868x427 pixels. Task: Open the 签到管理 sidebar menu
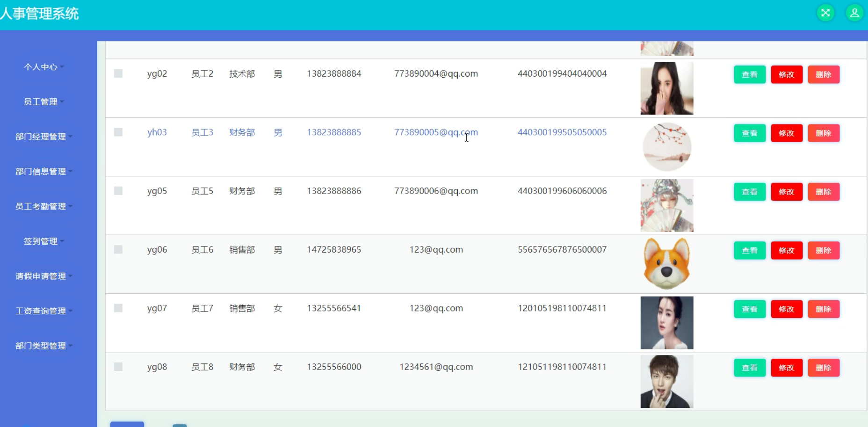pyautogui.click(x=43, y=241)
